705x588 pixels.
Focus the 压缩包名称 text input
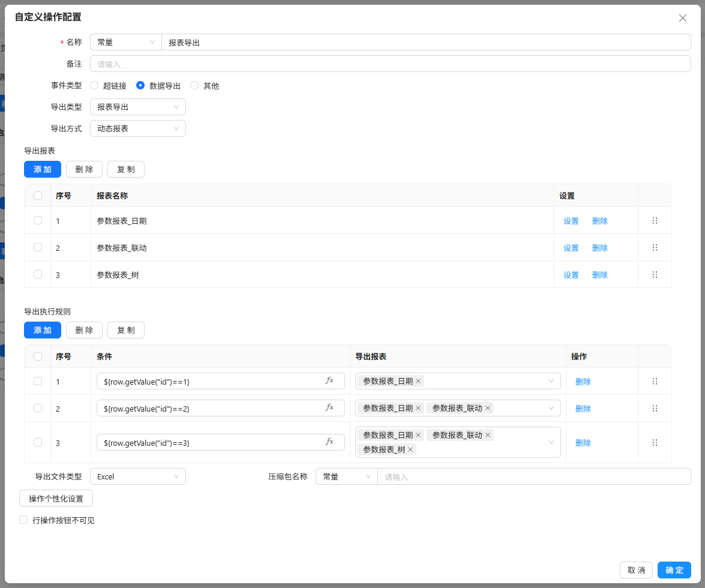click(534, 476)
